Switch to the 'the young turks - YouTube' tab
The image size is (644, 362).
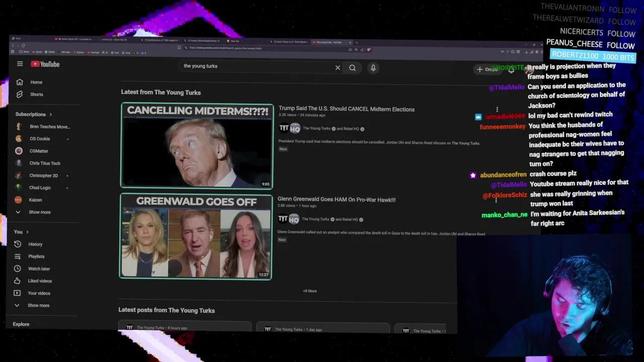pos(331,42)
